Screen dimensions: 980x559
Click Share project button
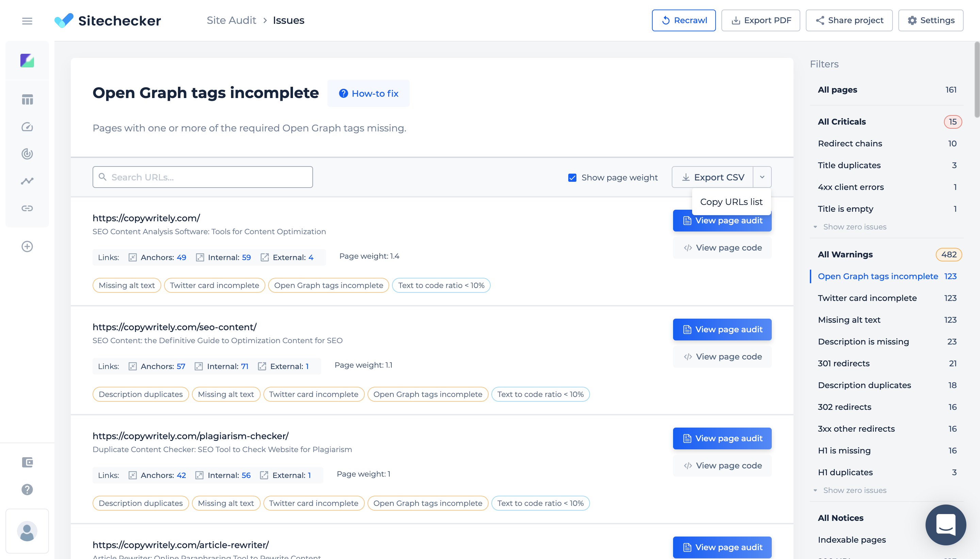(x=849, y=20)
